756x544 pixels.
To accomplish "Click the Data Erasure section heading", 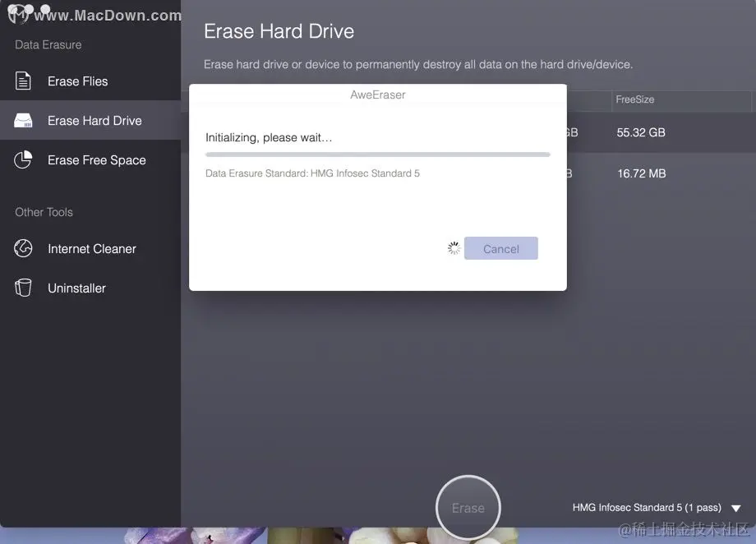I will point(48,45).
